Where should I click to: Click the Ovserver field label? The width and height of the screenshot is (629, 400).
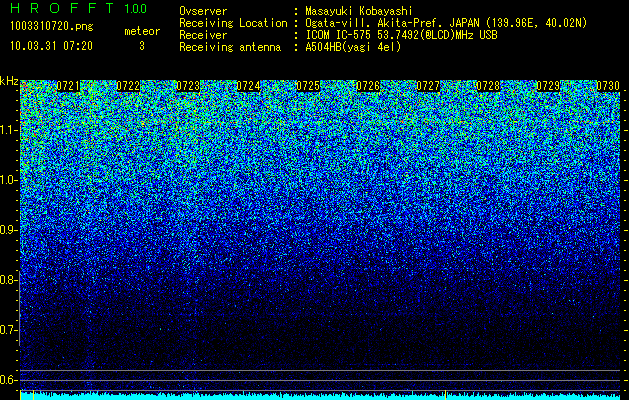tap(203, 11)
